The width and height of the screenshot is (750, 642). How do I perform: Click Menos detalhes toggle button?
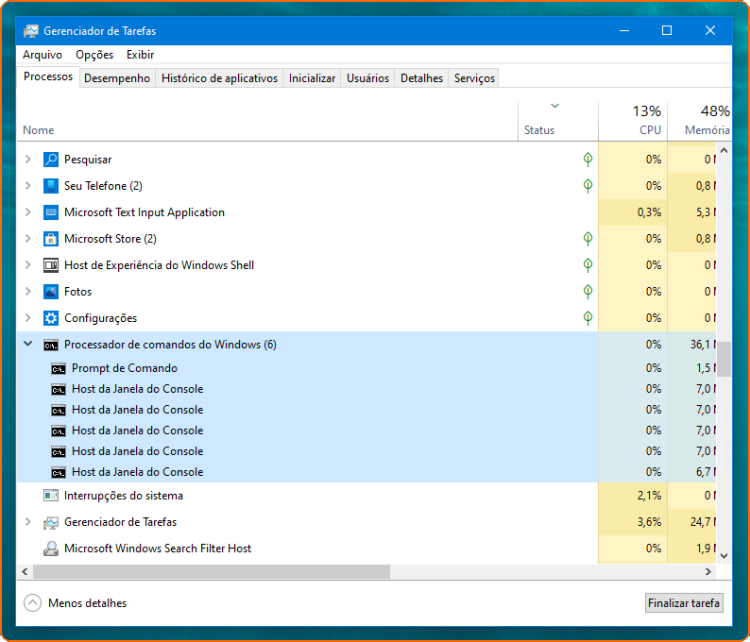click(76, 603)
